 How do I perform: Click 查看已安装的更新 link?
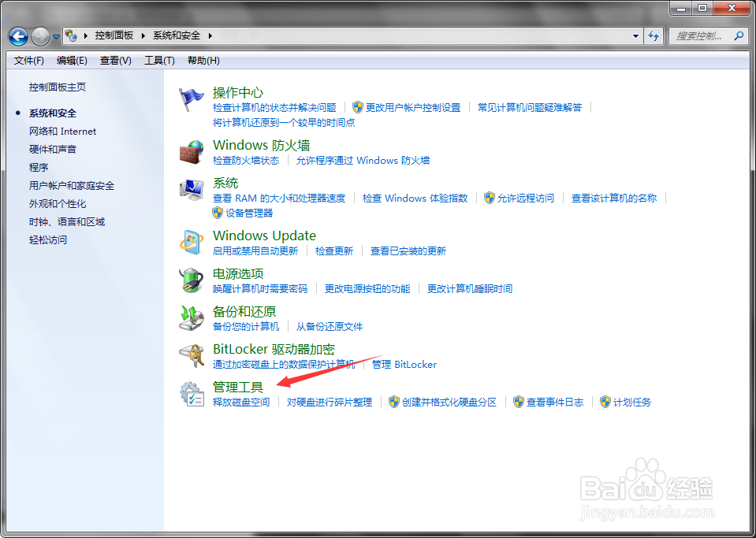pyautogui.click(x=408, y=251)
